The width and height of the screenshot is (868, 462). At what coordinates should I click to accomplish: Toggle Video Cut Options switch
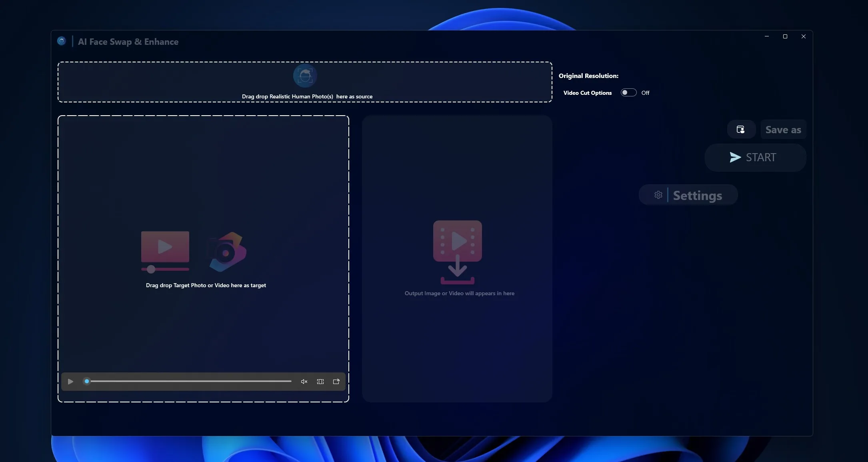click(x=628, y=92)
